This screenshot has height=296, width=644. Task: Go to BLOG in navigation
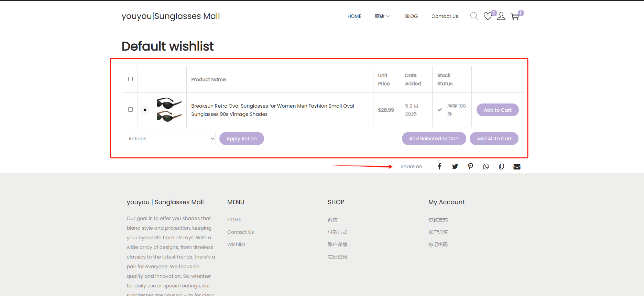coord(411,16)
